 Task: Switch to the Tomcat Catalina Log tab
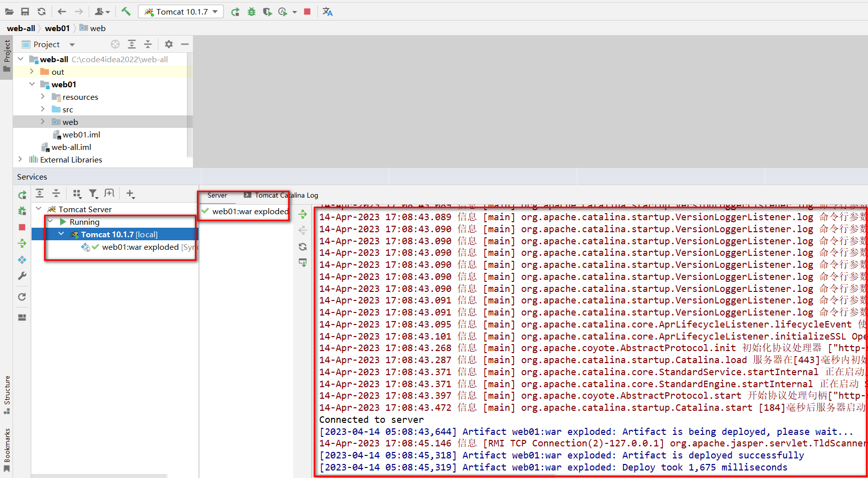pos(286,195)
